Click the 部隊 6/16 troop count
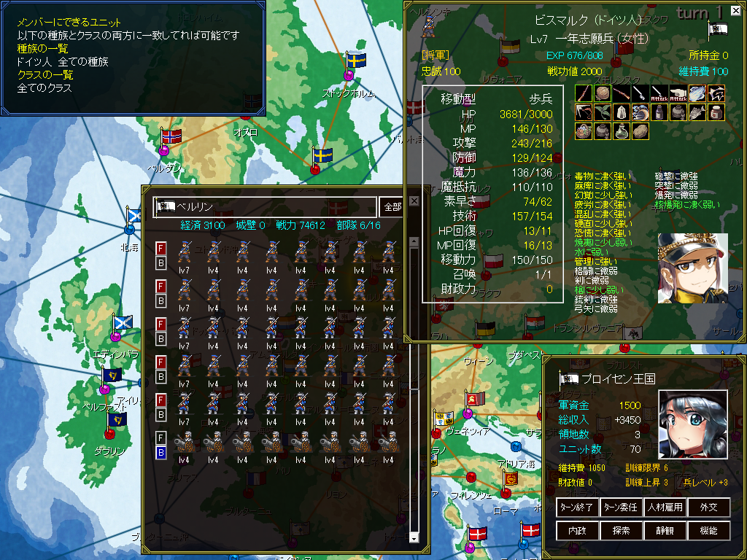Image resolution: width=747 pixels, height=560 pixels. [358, 225]
